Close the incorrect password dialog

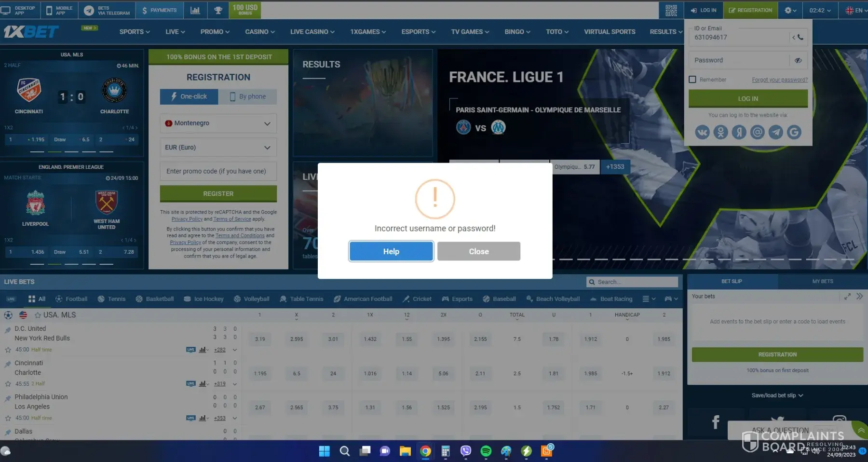pyautogui.click(x=478, y=251)
